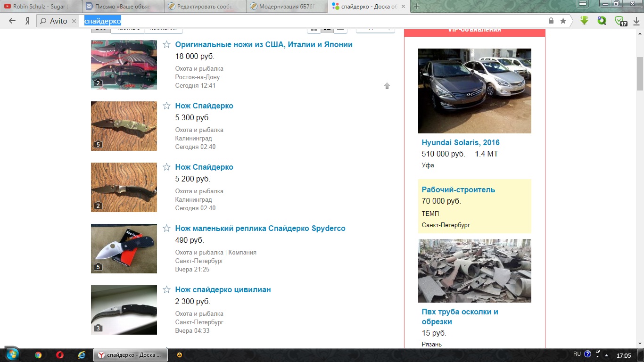Viewport: 644px width, 362px height.
Task: Open the browser main menu button
Action: pyautogui.click(x=583, y=3)
